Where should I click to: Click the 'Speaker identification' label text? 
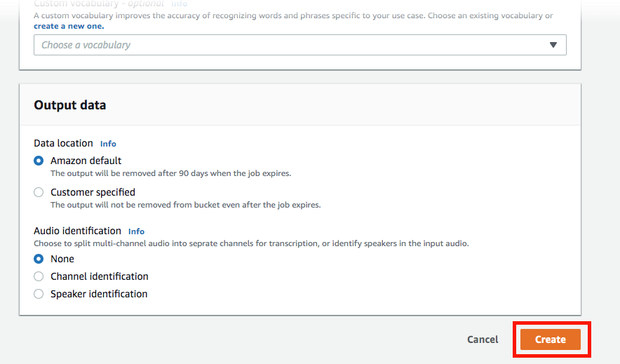click(99, 294)
